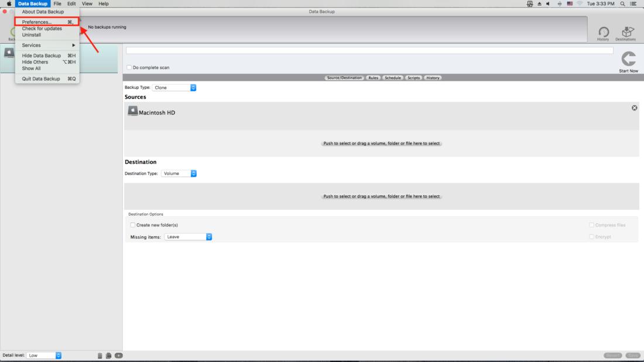
Task: Click the source 'Push to select' button
Action: pos(381,143)
